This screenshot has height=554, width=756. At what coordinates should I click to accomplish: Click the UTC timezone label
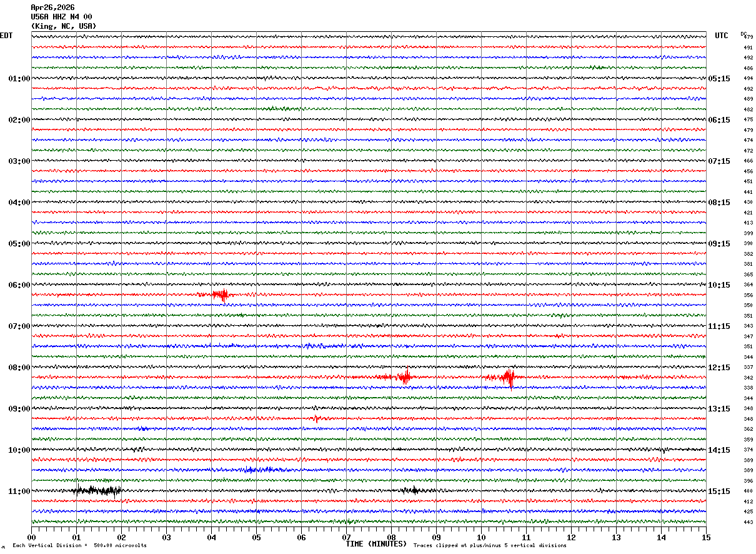[722, 36]
